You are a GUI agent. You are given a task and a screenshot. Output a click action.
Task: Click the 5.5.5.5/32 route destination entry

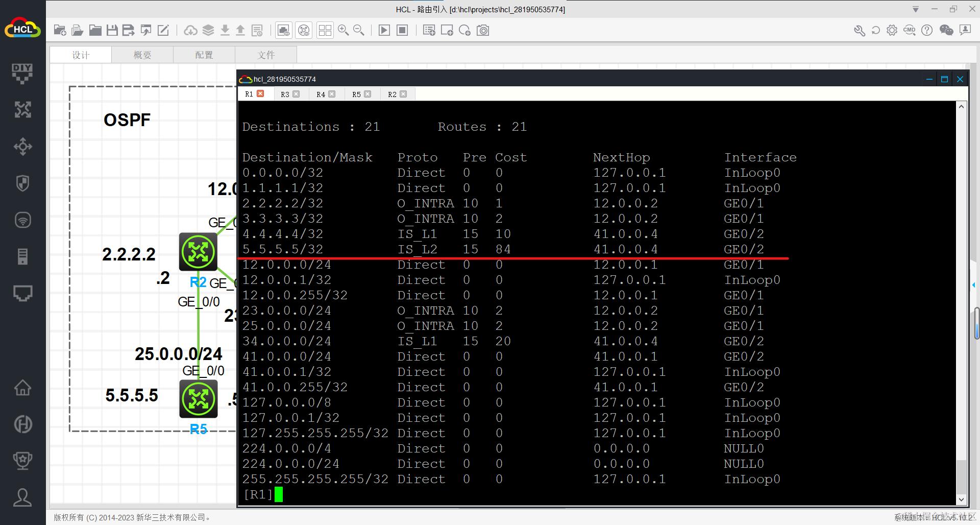(283, 249)
